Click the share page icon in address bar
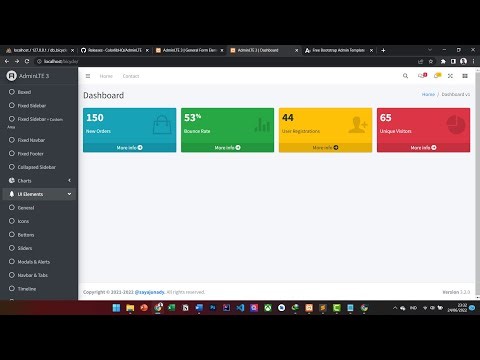480x360 pixels. [x=421, y=61]
